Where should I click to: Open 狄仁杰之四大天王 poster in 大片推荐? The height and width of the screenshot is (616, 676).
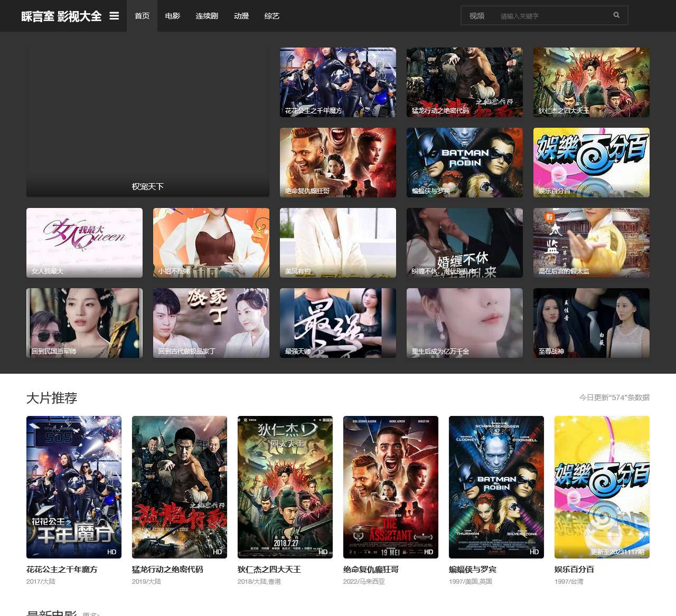point(285,487)
